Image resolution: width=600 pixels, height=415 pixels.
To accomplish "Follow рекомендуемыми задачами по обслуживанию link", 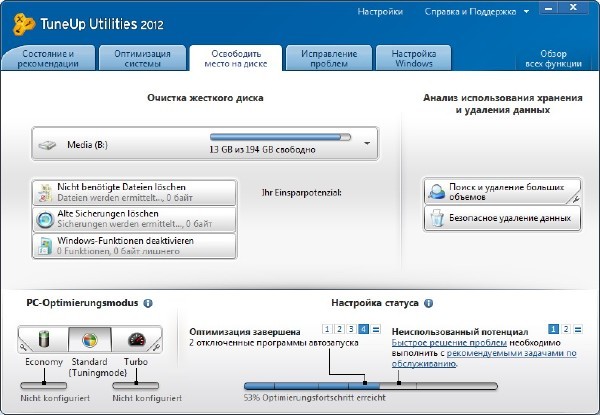I will 512,353.
